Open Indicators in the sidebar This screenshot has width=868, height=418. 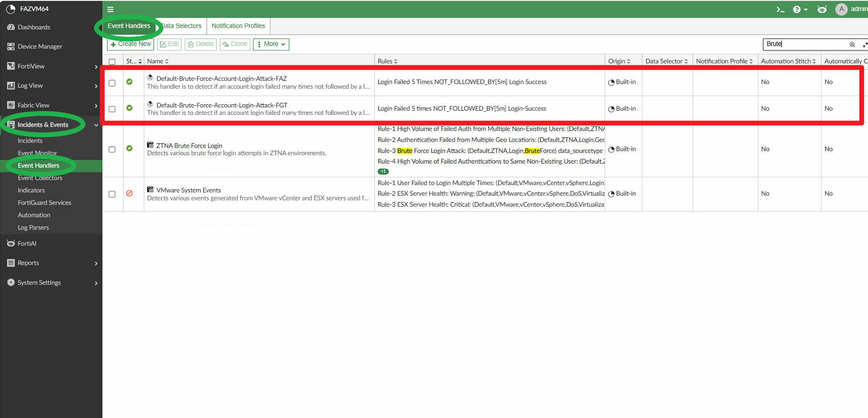32,190
